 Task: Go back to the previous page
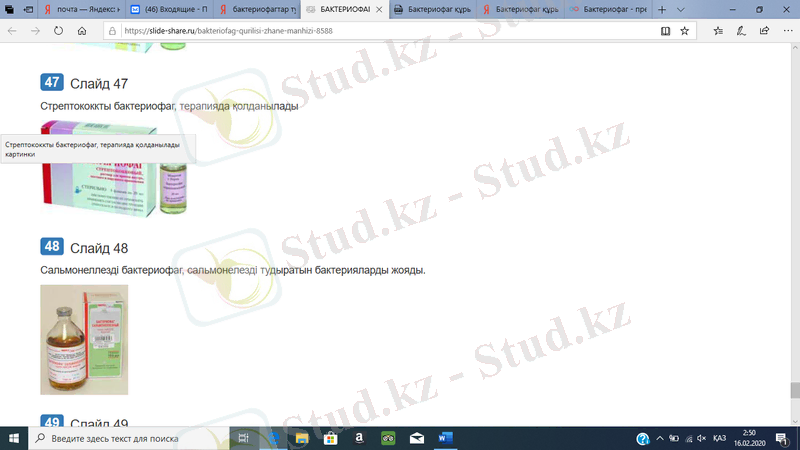click(x=12, y=31)
